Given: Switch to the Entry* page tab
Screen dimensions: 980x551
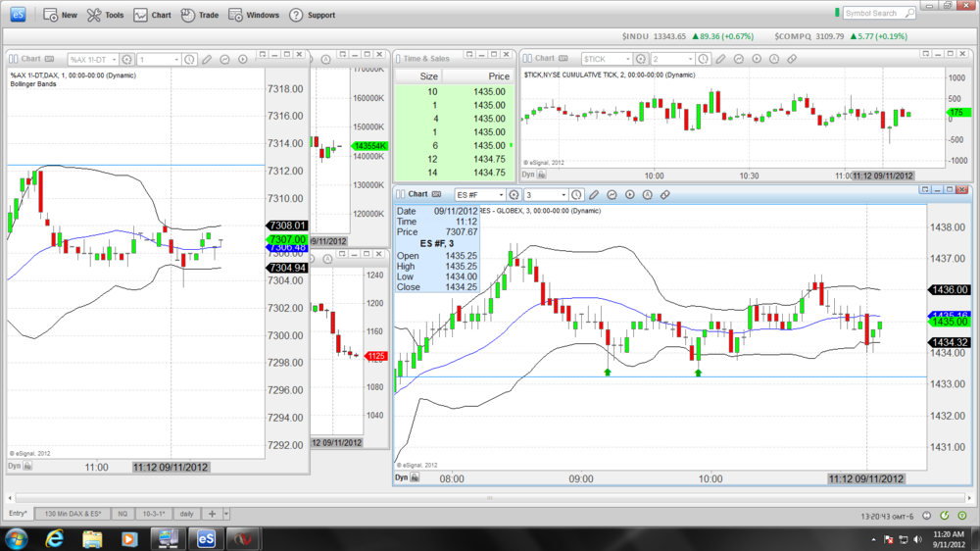Looking at the screenshot, I should click(x=18, y=514).
